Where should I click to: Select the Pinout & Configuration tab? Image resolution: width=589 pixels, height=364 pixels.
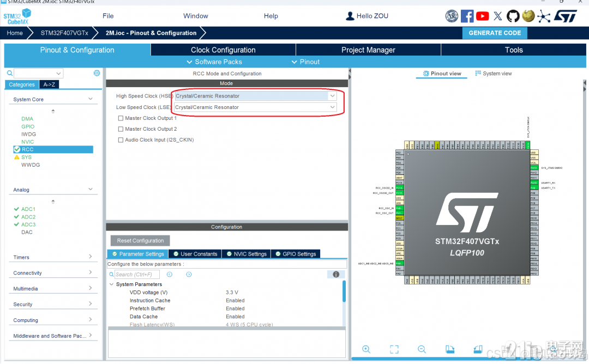pos(77,50)
